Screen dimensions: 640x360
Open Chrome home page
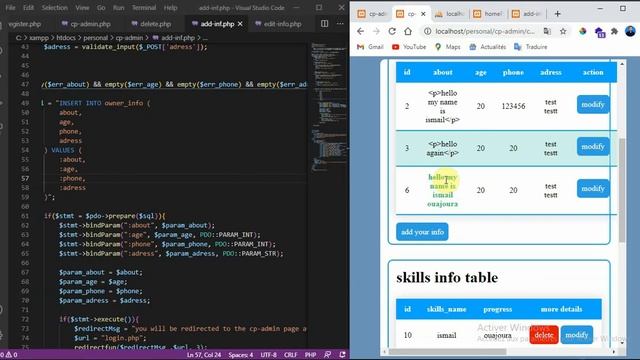coord(408,31)
